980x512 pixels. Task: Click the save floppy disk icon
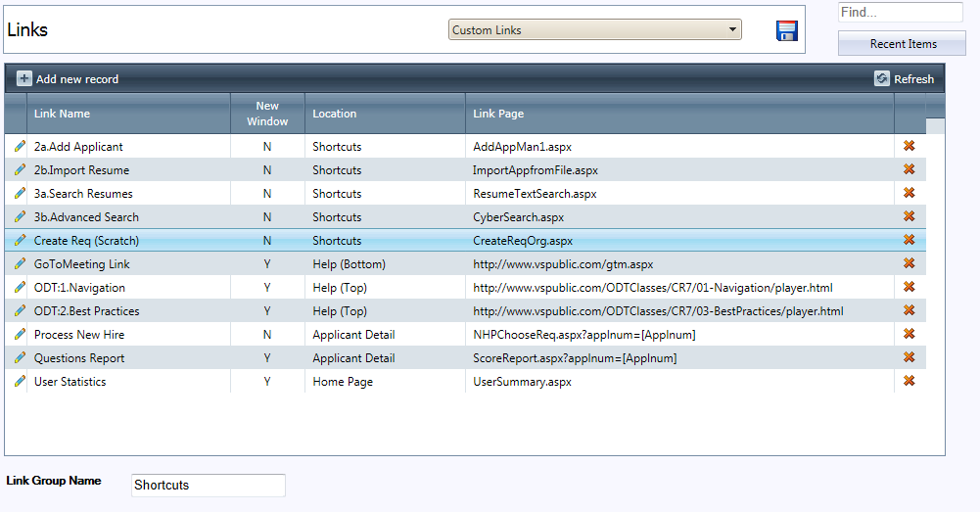click(x=786, y=30)
